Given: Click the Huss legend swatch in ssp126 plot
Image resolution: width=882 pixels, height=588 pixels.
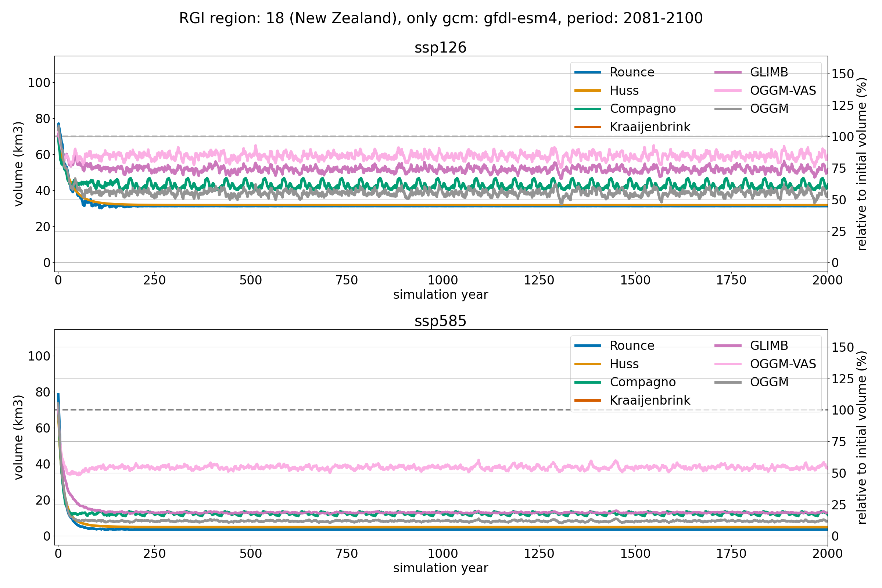Looking at the screenshot, I should 588,90.
